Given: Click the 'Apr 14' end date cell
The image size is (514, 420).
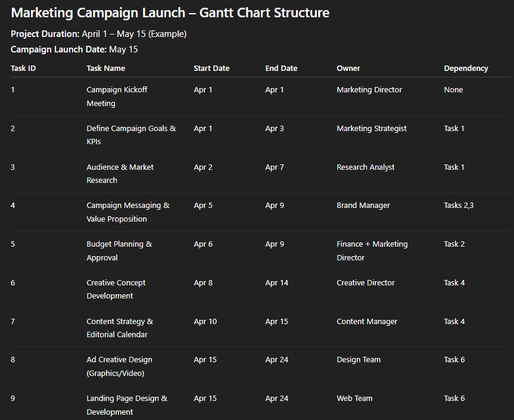Looking at the screenshot, I should [x=277, y=282].
